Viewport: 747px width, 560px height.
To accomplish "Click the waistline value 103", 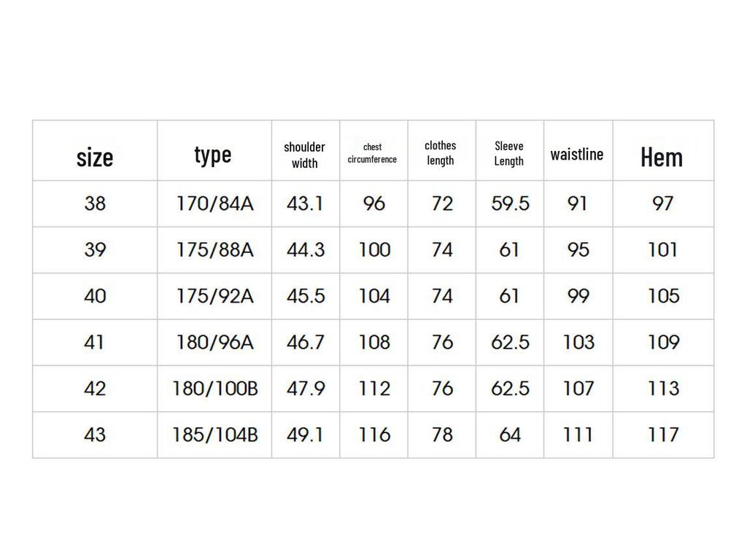I will point(578,342).
